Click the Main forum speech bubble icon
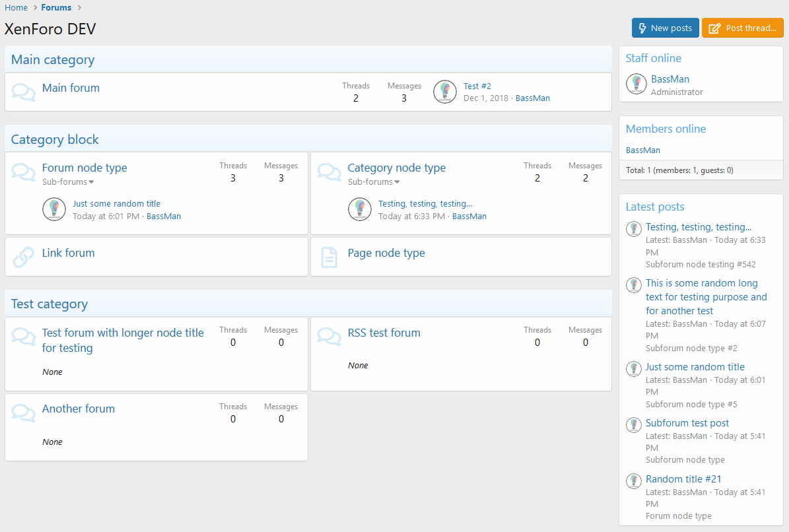This screenshot has height=532, width=789. click(24, 92)
